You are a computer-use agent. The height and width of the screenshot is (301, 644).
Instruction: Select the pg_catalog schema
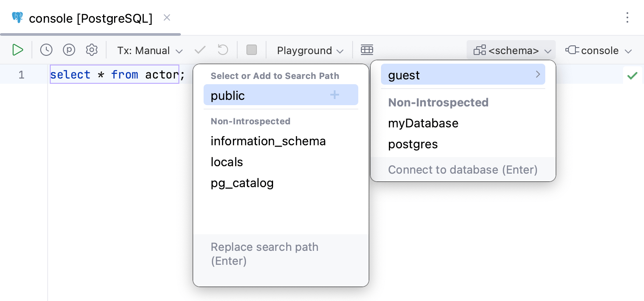click(x=242, y=183)
